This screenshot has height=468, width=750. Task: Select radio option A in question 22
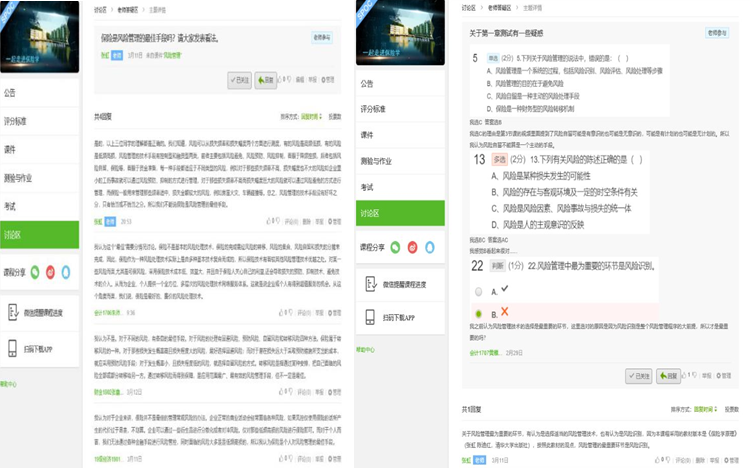pos(479,291)
